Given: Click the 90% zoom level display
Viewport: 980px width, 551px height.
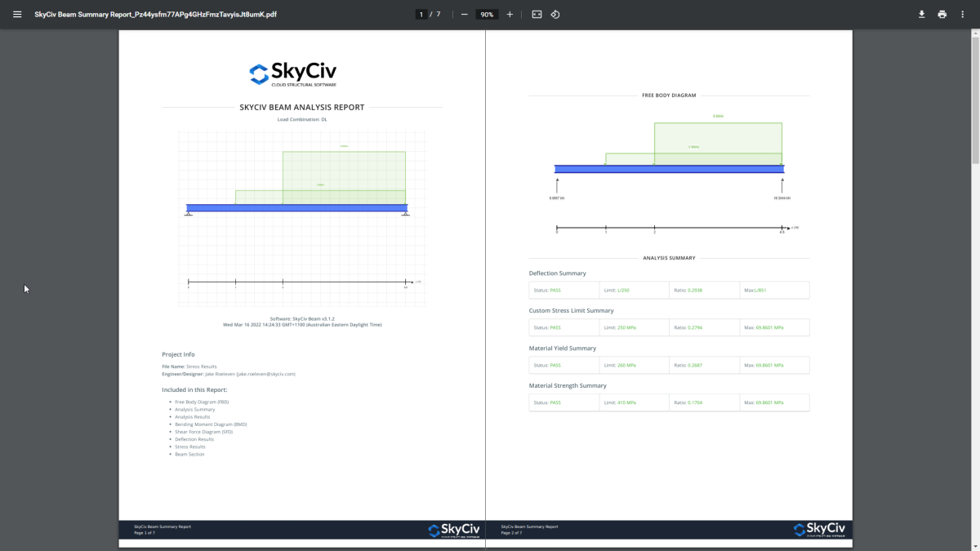Looking at the screenshot, I should click(x=486, y=14).
